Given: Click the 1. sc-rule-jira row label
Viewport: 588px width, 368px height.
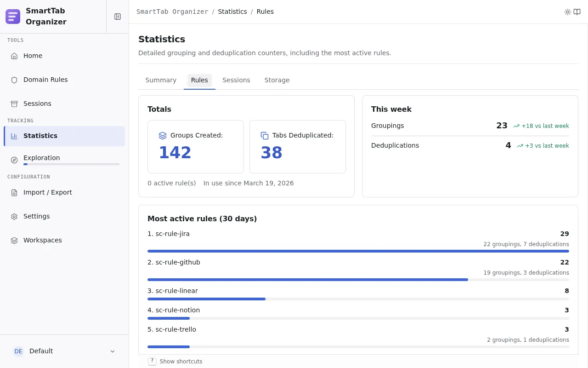Looking at the screenshot, I should pyautogui.click(x=169, y=234).
